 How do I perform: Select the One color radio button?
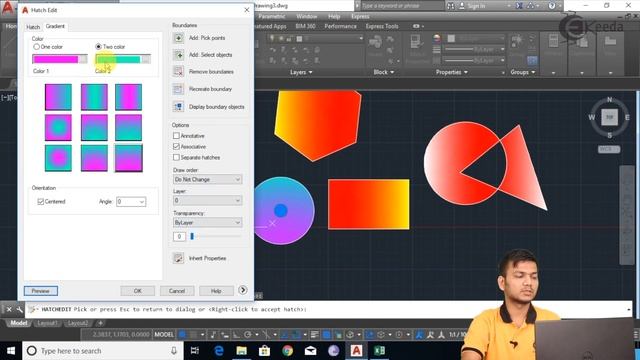click(36, 47)
